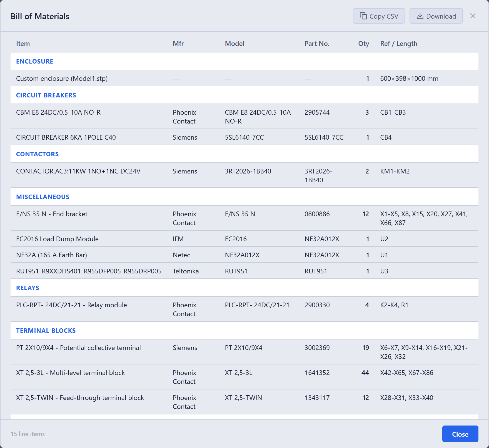Screen dimensions: 489x448
Task: Click CONTACTOR,AC3:11KW 1NO+1NC DC24V item
Action: (78, 171)
